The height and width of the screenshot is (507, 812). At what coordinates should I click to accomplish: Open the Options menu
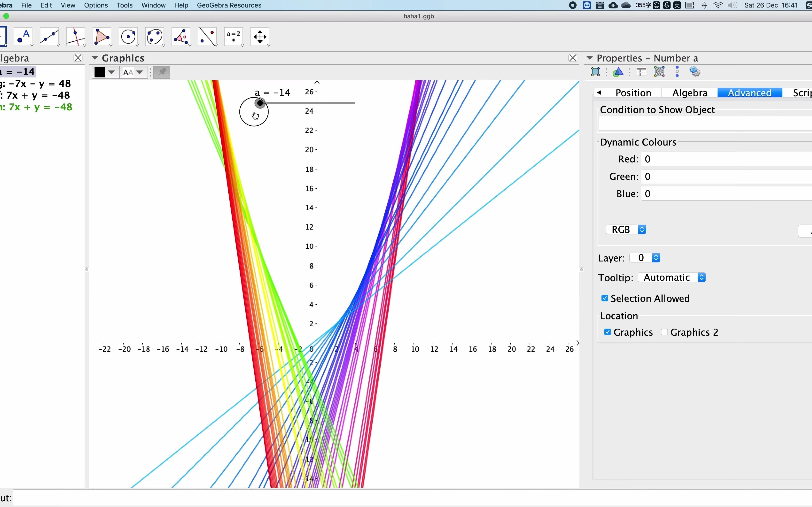pos(96,5)
